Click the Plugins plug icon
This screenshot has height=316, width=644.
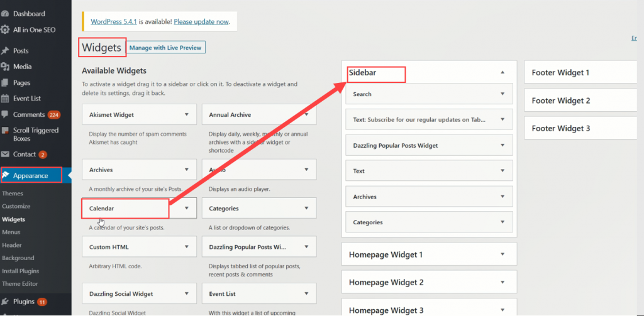tap(5, 302)
